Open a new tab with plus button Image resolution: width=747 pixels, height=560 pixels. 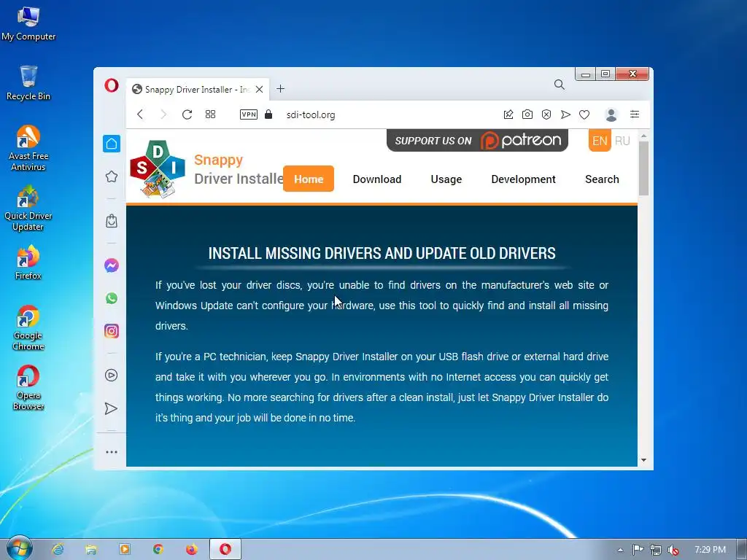(x=281, y=88)
